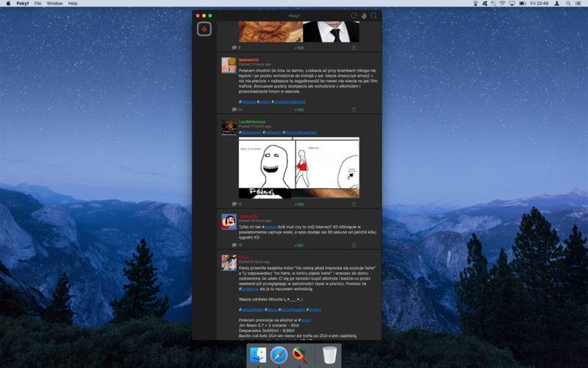Open the red author name of the slow internet post
The image size is (588, 368).
(248, 216)
